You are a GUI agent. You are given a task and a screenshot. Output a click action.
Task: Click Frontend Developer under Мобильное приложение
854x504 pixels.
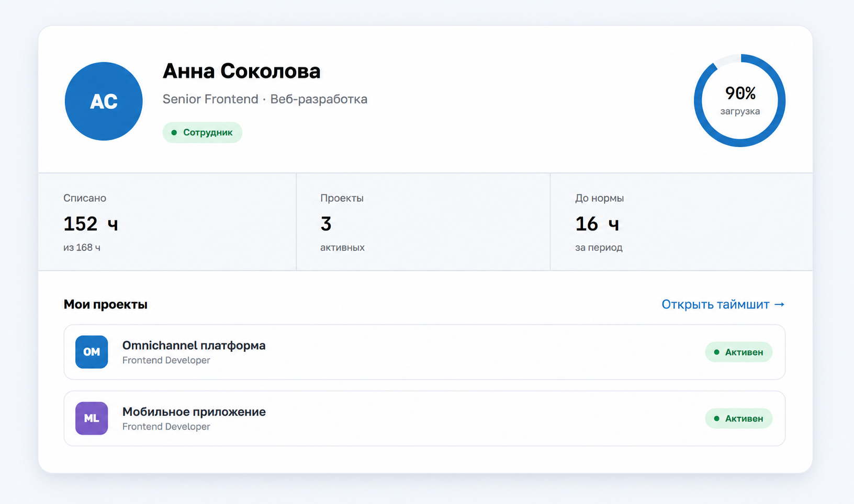click(x=166, y=427)
